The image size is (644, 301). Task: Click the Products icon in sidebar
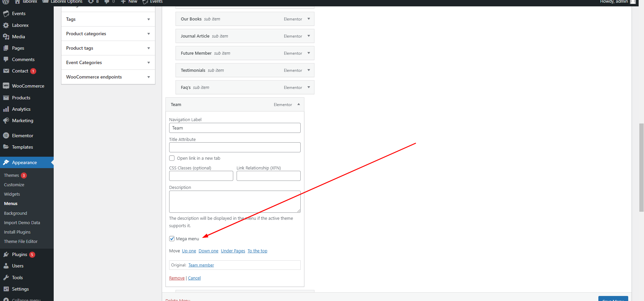coord(6,98)
